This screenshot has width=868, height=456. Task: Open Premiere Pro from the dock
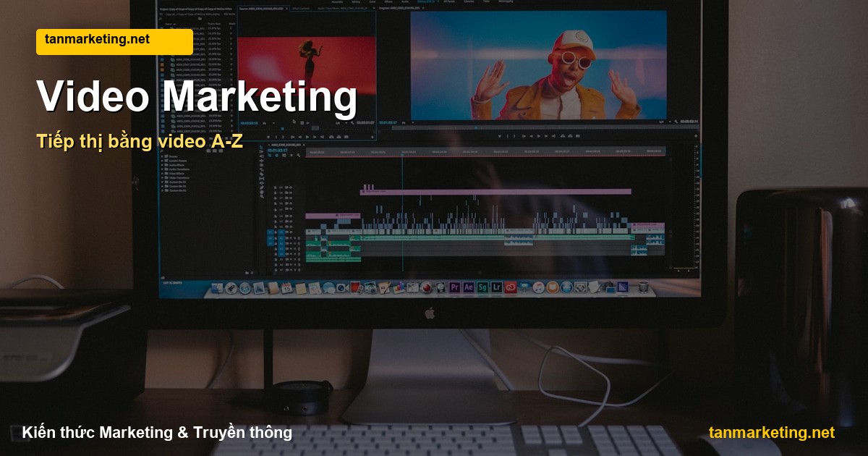(x=454, y=288)
